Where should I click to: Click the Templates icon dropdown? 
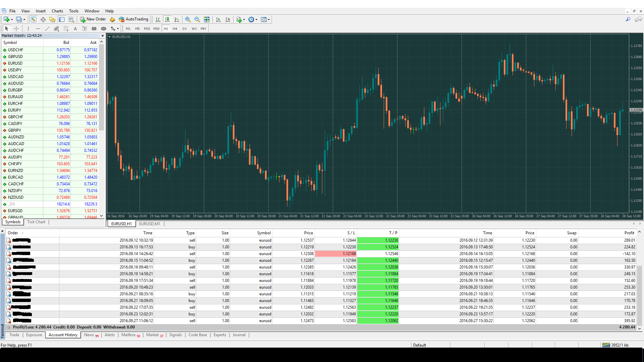269,19
